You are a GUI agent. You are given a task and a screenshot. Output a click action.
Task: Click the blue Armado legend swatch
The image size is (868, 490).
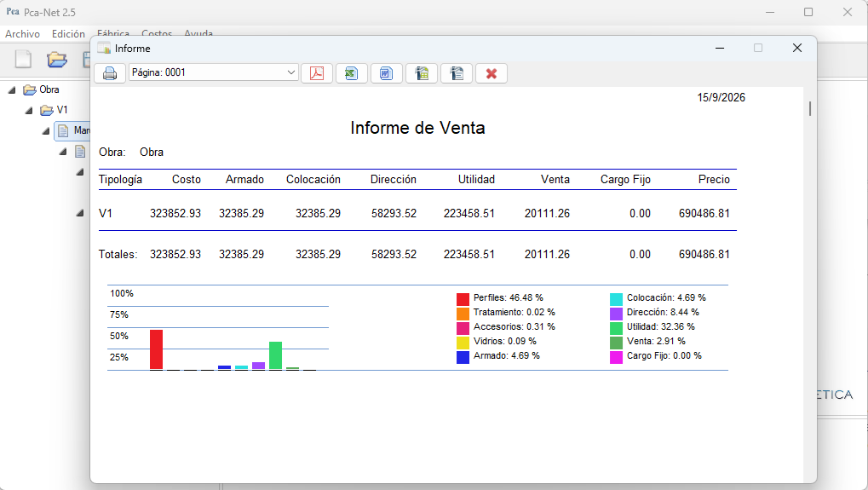463,357
